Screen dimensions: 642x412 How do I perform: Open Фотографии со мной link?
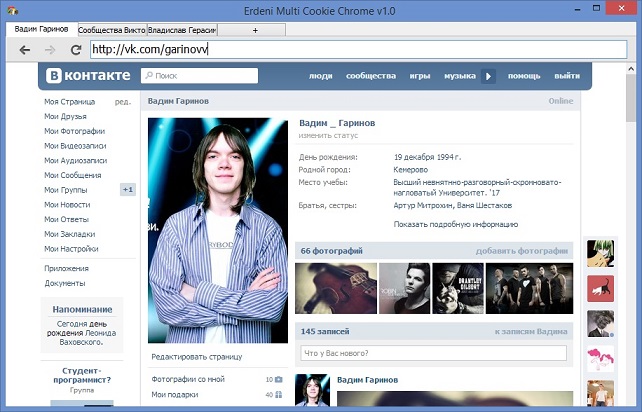pyautogui.click(x=188, y=380)
